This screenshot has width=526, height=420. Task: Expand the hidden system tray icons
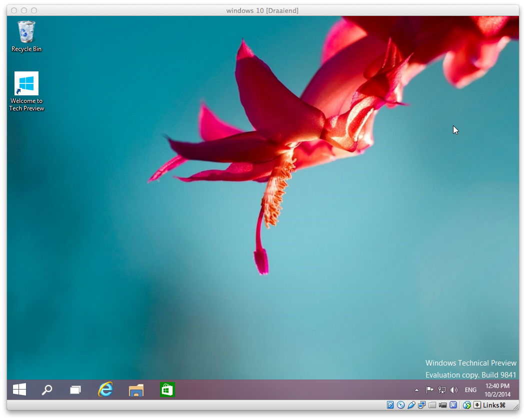click(x=417, y=390)
